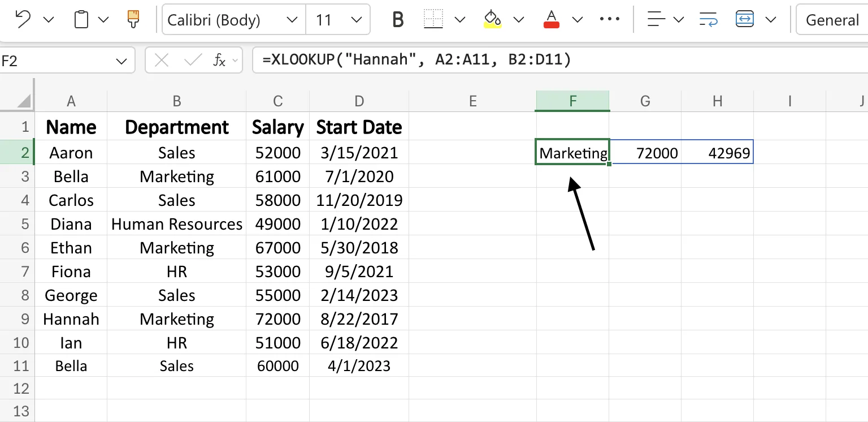Image resolution: width=868 pixels, height=422 pixels.
Task: Select the cell containing Aaron
Action: [x=71, y=153]
